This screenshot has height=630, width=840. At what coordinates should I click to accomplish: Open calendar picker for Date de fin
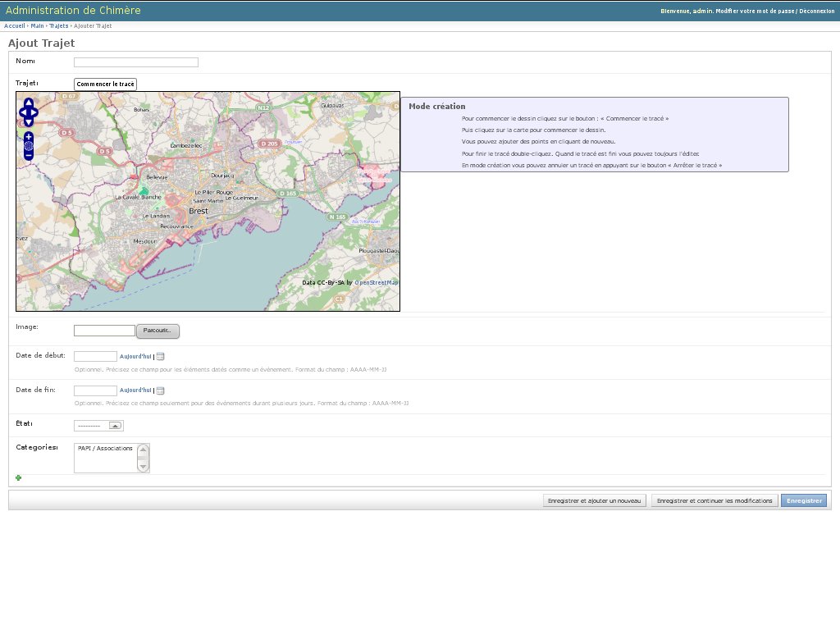tap(161, 390)
